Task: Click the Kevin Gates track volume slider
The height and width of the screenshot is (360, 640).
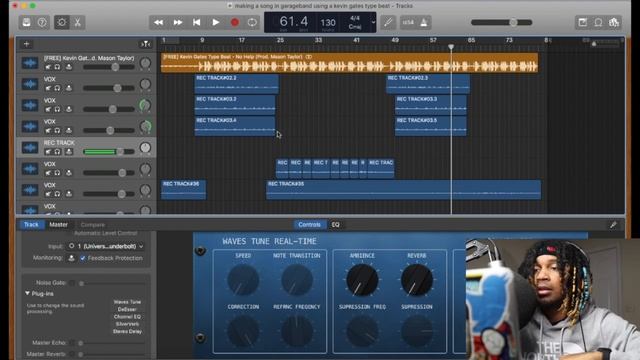Action: coord(109,67)
